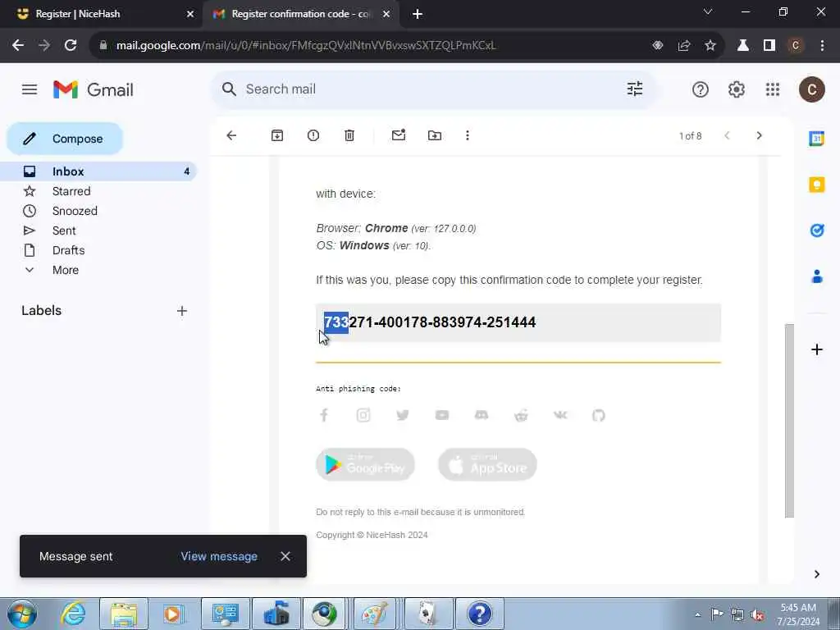Click the Gmail logo
The height and width of the screenshot is (630, 840).
click(94, 89)
